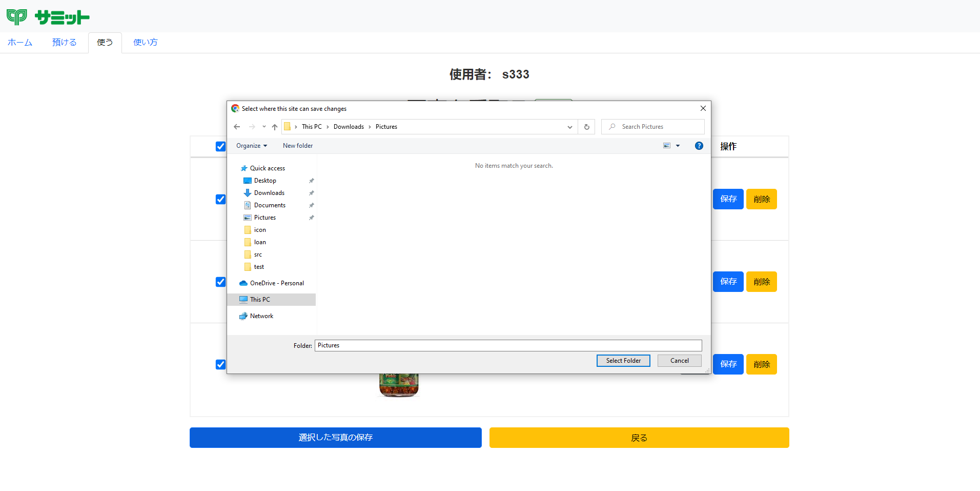The width and height of the screenshot is (980, 491).
Task: Click the Folder name input field
Action: 507,345
